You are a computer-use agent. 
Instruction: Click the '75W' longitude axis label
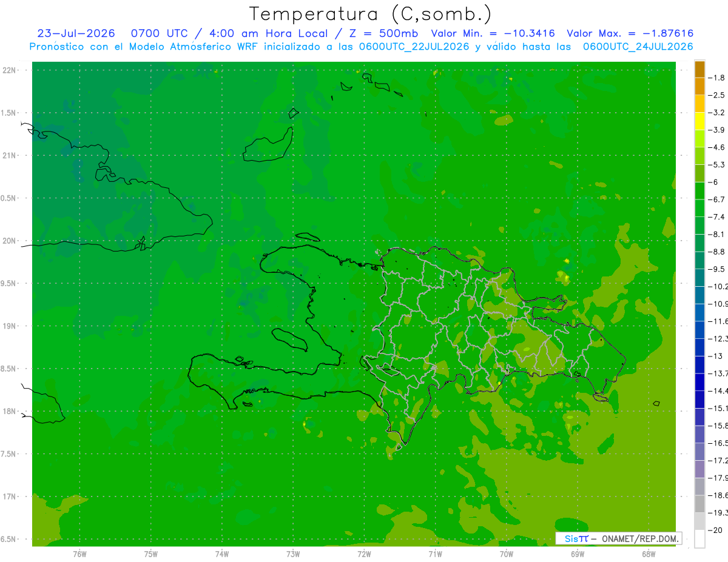point(151,554)
